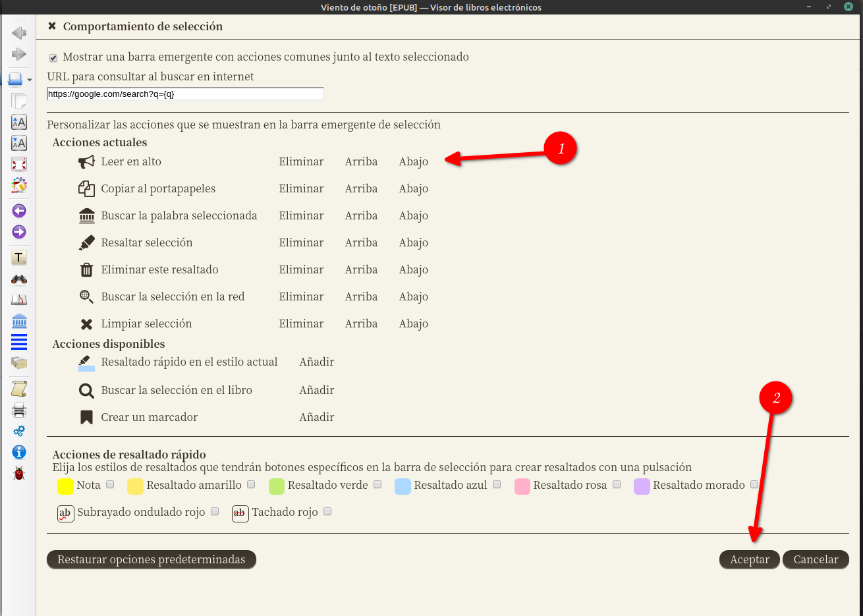This screenshot has width=863, height=616.
Task: Close the selection behavior panel with the X
Action: coord(52,26)
